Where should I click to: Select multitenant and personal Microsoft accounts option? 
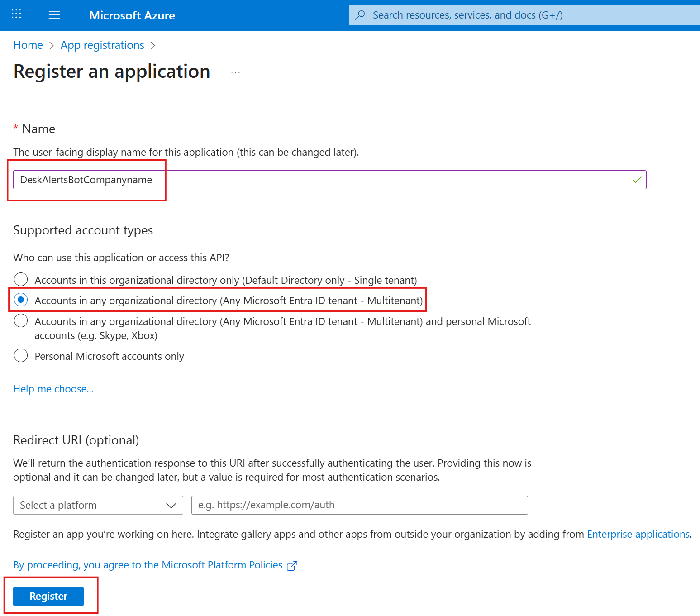coord(21,321)
